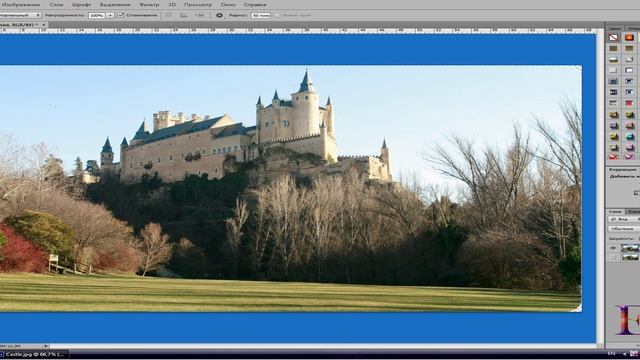Screen dimensions: 640x360
Task: Click the brush tip icon before Радиус
Action: pyautogui.click(x=219, y=15)
